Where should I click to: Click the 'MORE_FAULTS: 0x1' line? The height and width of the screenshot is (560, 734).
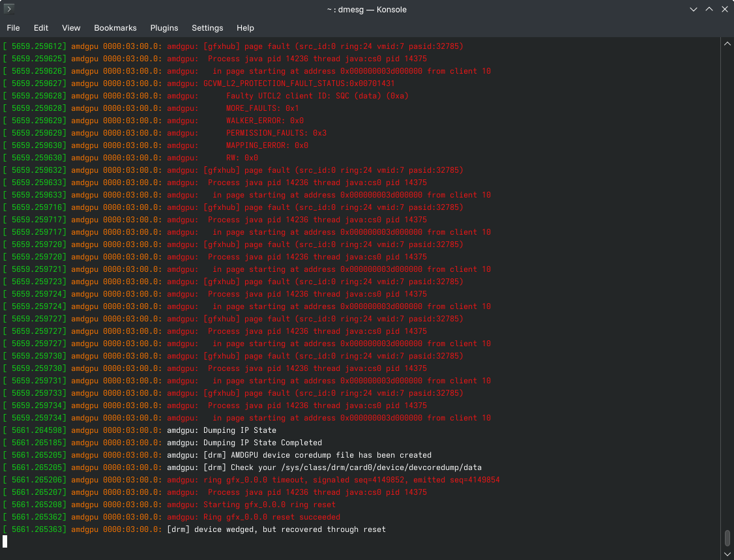(262, 108)
